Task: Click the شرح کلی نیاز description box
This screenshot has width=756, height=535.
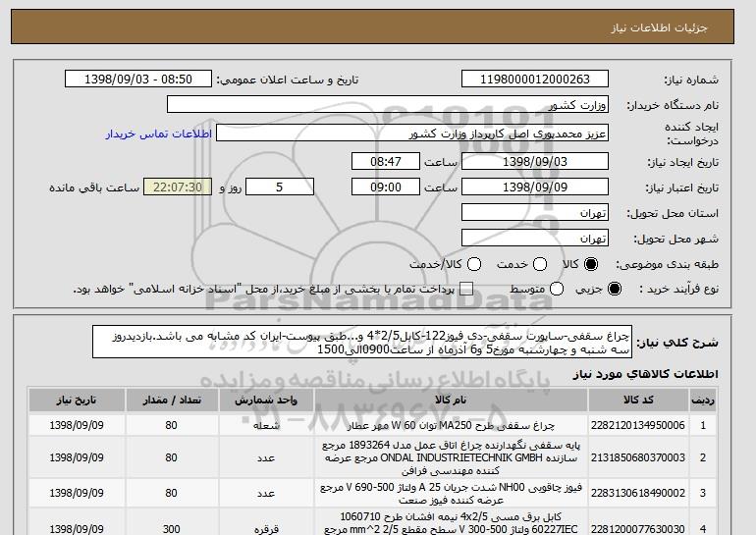Action: click(362, 343)
